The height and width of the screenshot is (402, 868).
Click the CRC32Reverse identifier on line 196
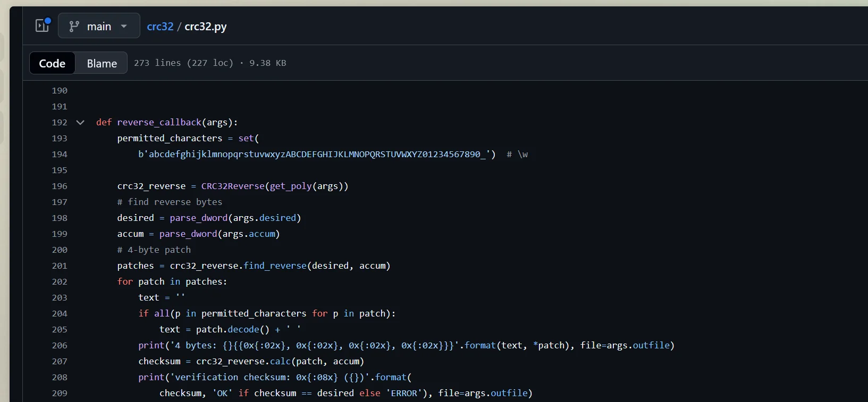point(233,186)
